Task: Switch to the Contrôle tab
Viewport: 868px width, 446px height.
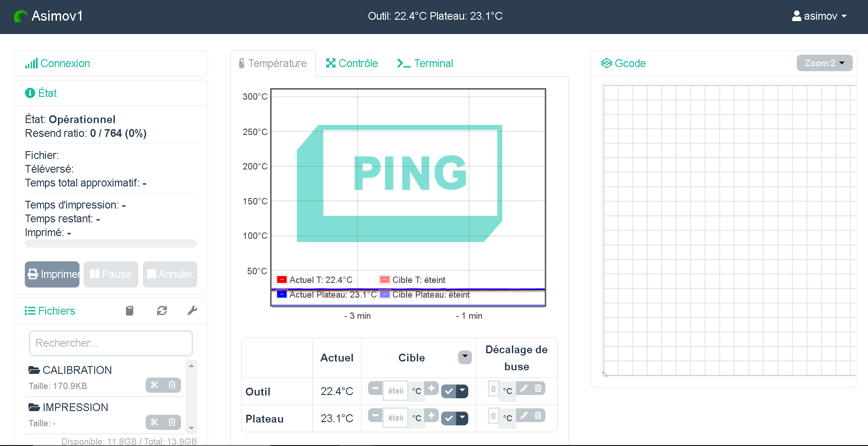Action: (x=352, y=63)
